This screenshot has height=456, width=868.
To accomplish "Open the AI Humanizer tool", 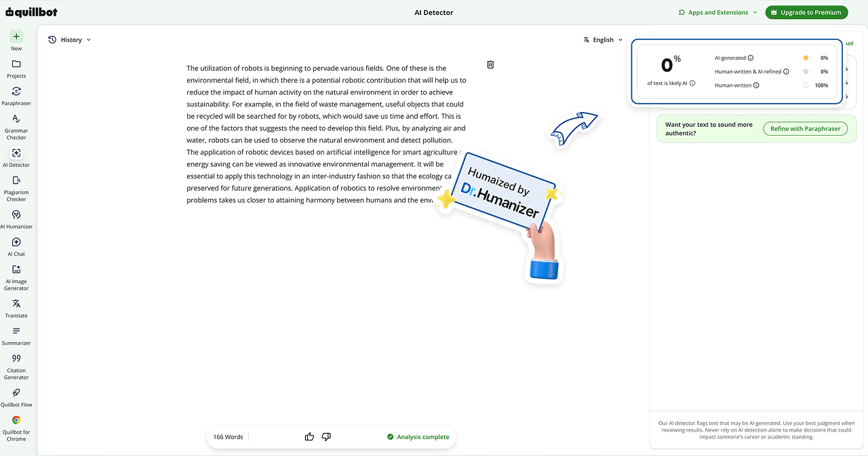I will pyautogui.click(x=16, y=219).
